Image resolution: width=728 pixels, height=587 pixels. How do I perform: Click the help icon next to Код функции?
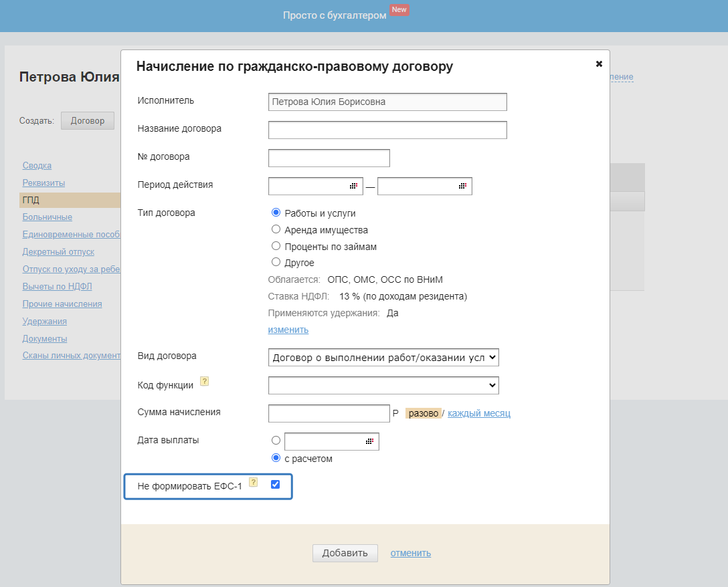coord(205,382)
